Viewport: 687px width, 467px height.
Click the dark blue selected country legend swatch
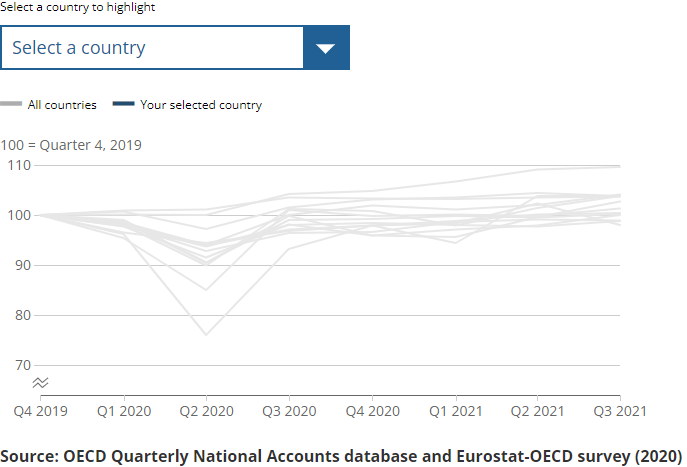click(124, 105)
